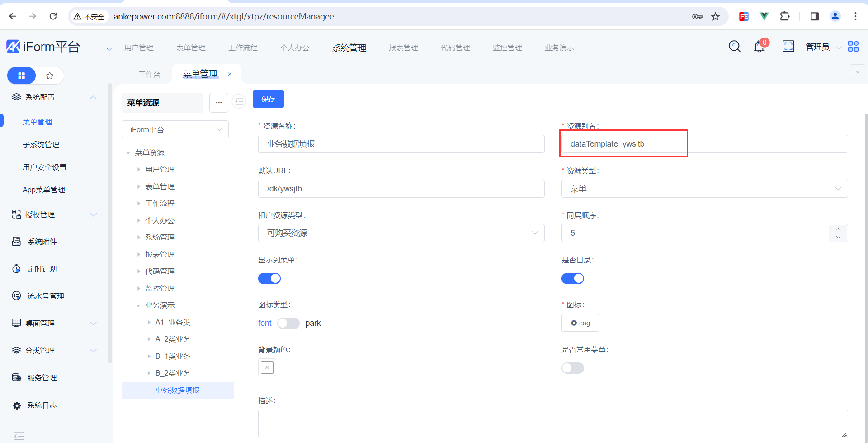Click the cog icon picker button
This screenshot has width=868, height=443.
tap(580, 323)
